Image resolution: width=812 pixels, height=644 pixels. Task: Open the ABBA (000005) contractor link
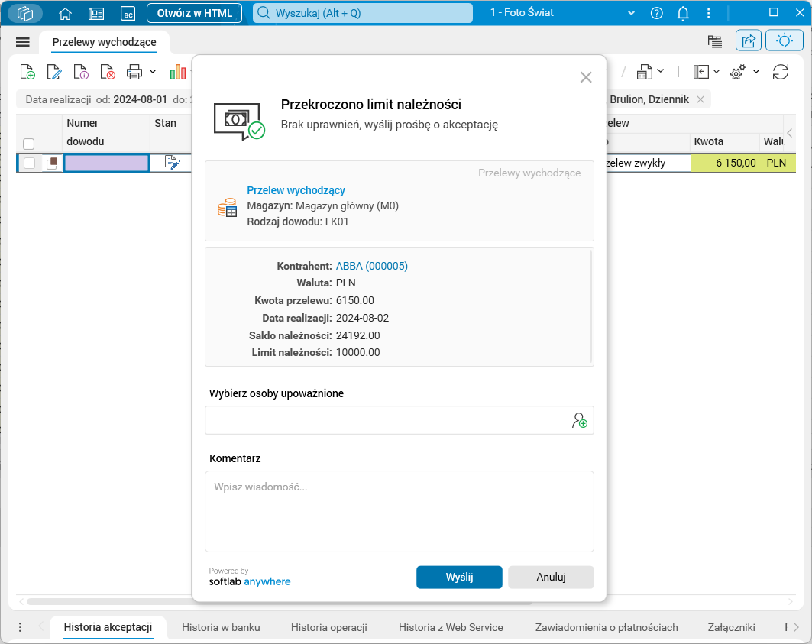pyautogui.click(x=372, y=266)
